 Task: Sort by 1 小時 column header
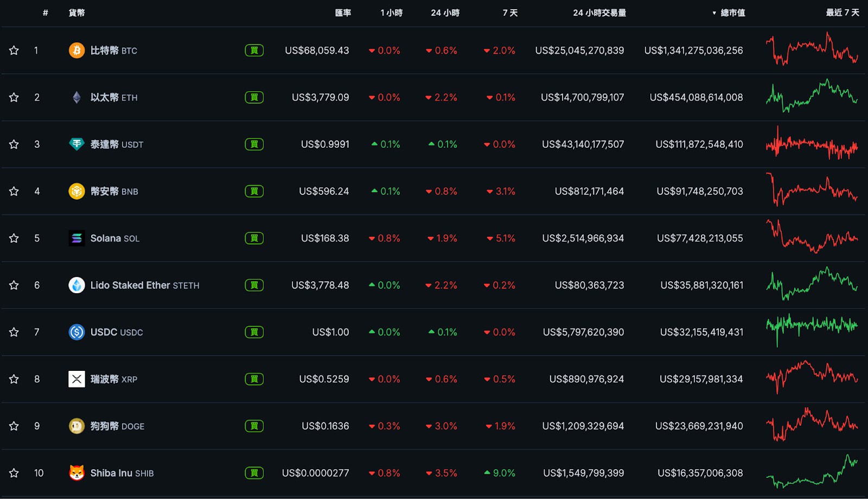pyautogui.click(x=392, y=13)
